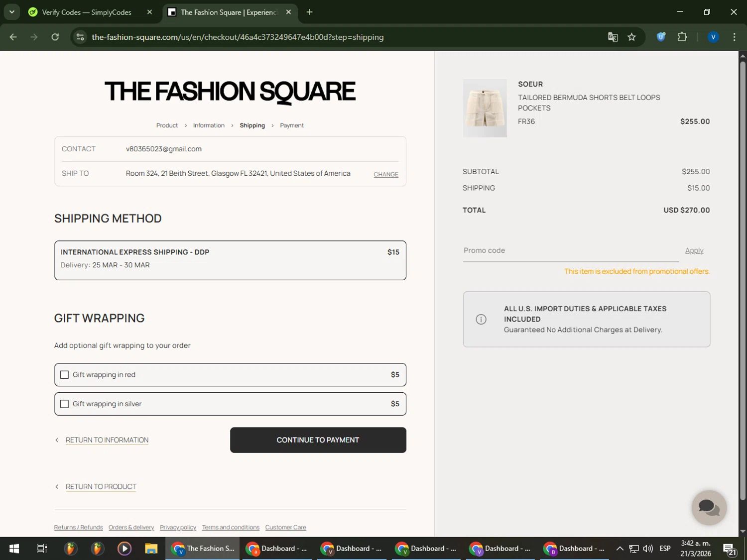Select The Fashion Square browser tab
Viewport: 747px width, 560px height.
coord(229,12)
